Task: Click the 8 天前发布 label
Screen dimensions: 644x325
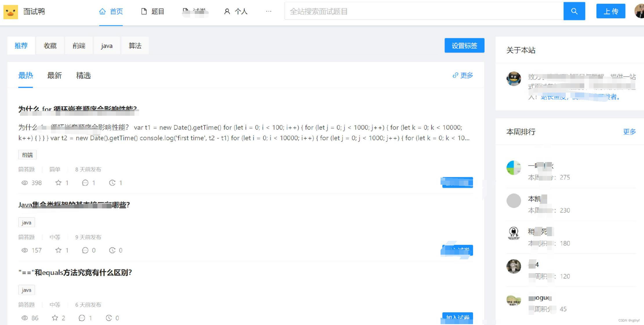Action: [88, 169]
